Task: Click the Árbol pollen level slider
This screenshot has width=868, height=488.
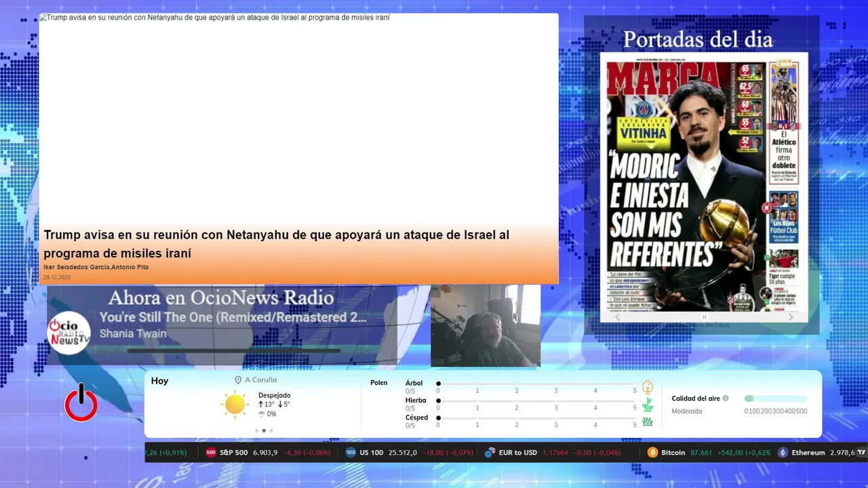Action: (x=536, y=384)
